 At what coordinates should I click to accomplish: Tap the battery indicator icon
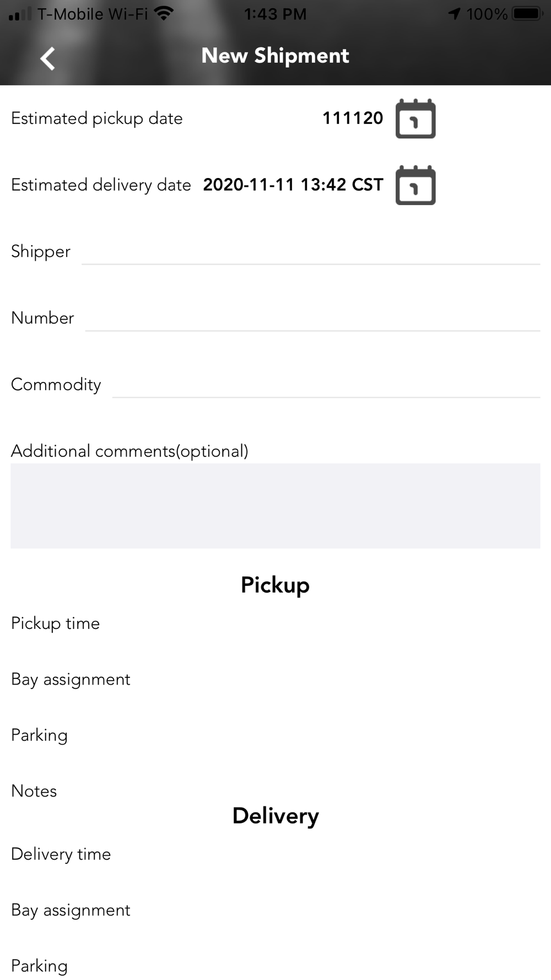point(527,14)
